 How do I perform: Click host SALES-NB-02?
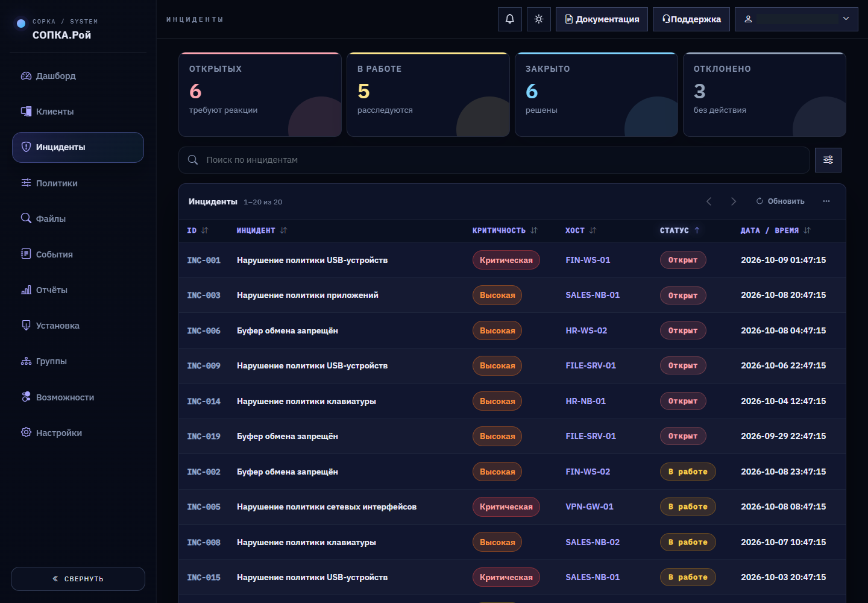coord(593,542)
